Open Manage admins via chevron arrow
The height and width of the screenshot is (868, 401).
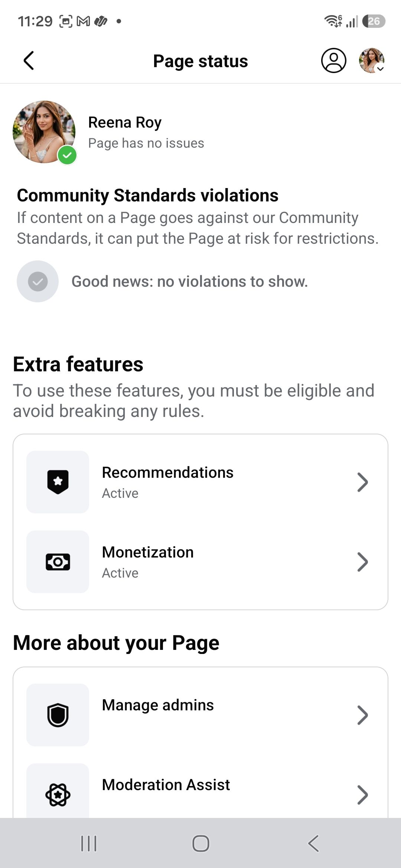pyautogui.click(x=362, y=715)
